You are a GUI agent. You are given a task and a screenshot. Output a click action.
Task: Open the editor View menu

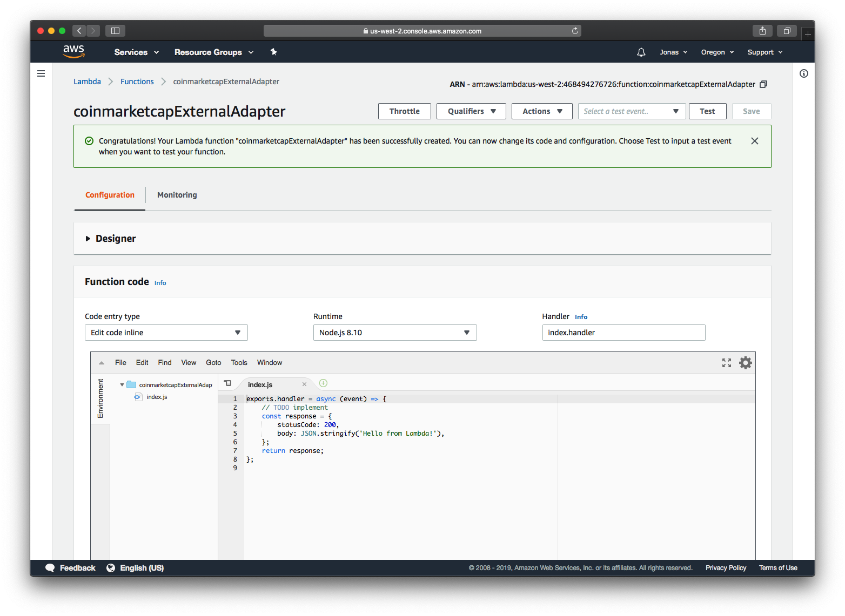[x=189, y=363]
